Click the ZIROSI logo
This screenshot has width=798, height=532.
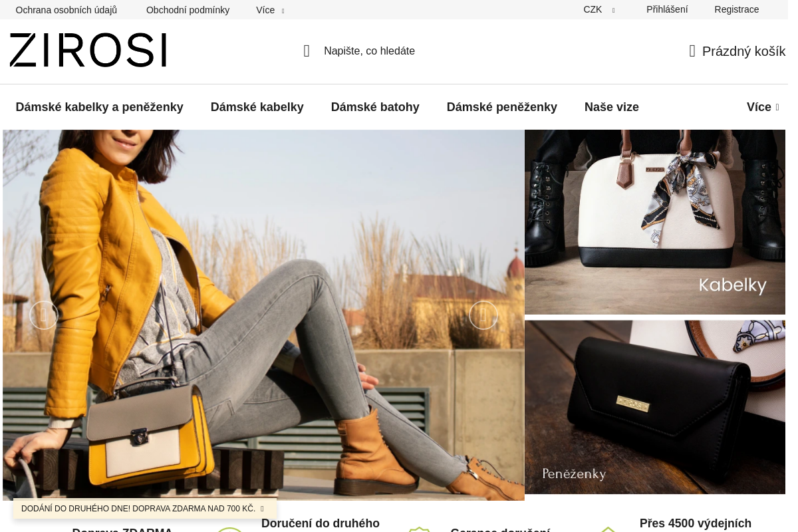(88, 50)
